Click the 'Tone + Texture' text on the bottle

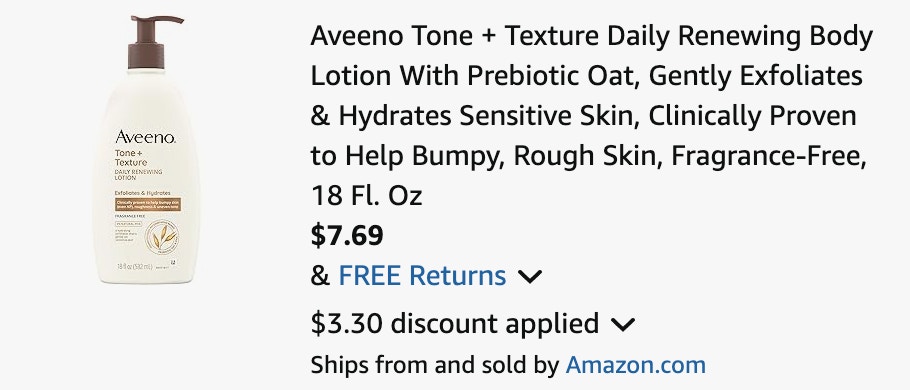click(x=131, y=158)
